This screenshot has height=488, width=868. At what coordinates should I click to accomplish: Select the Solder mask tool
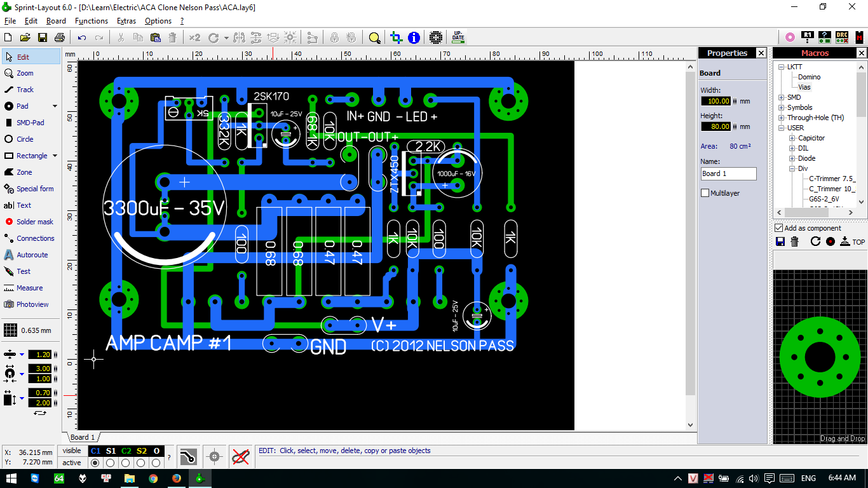[x=31, y=222]
